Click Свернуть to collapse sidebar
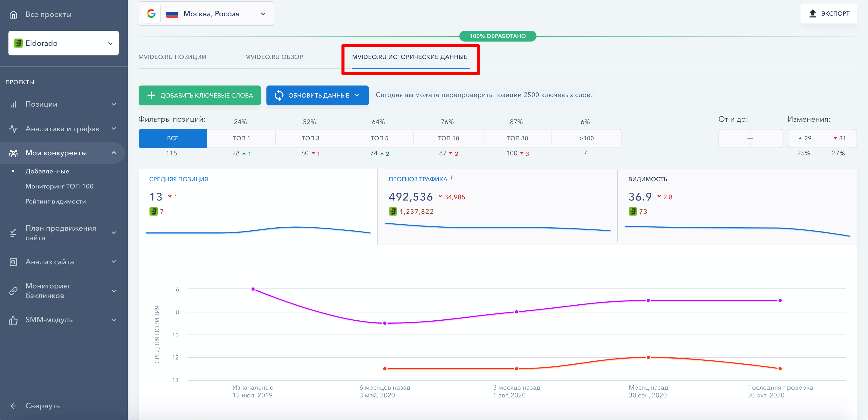 [x=42, y=406]
